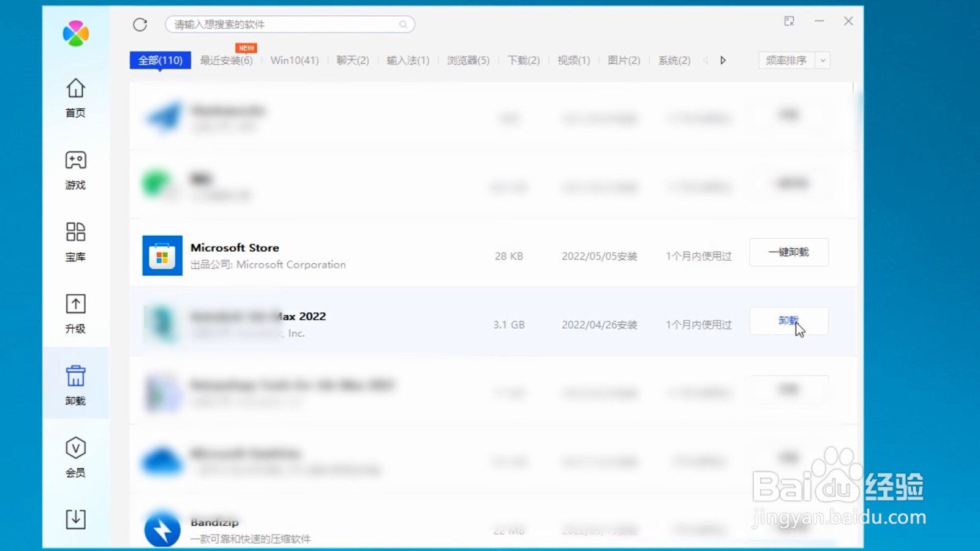Switch to 系统(2) tab
Screen dimensions: 980x551
click(674, 60)
